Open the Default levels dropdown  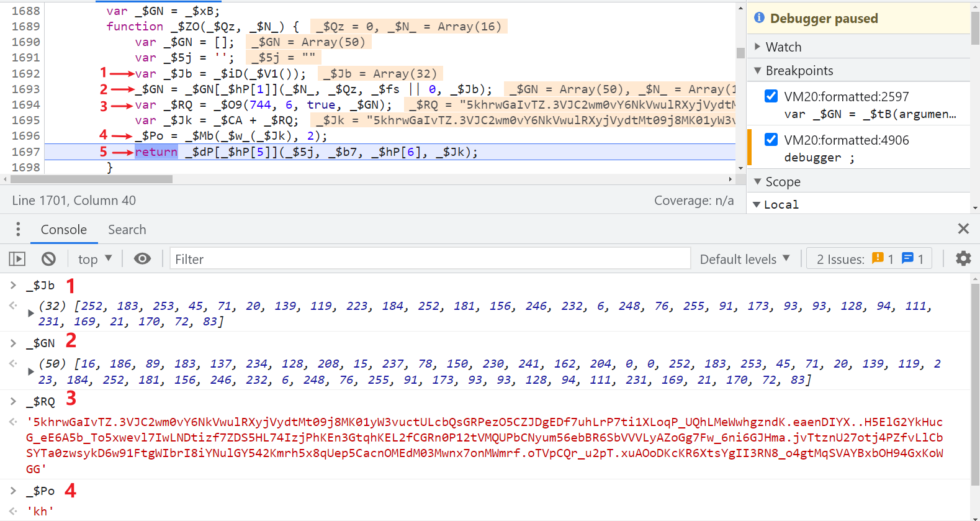745,259
